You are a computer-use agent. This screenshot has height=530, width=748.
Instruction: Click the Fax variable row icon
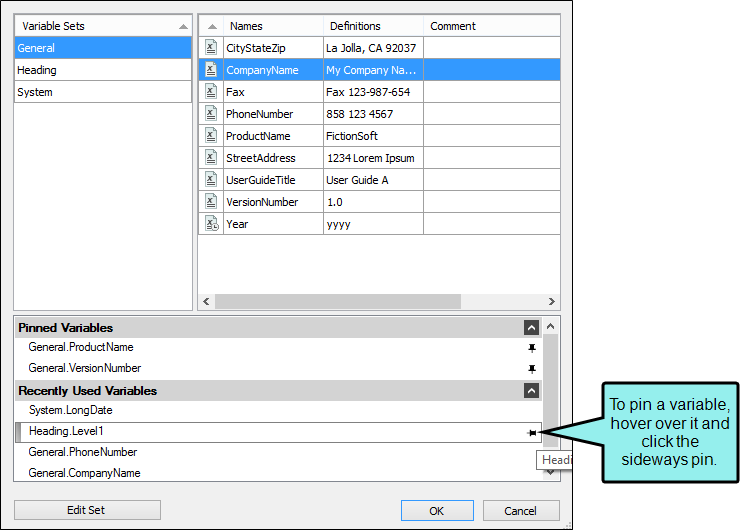[211, 92]
